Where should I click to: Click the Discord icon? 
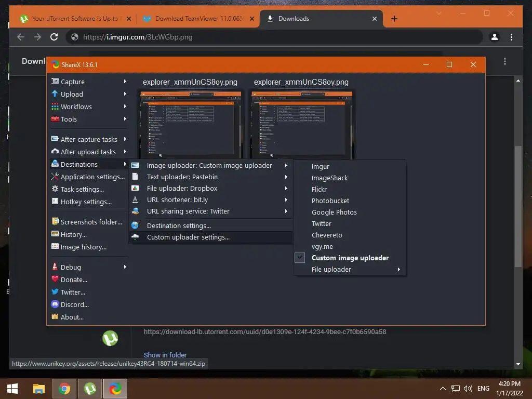55,304
